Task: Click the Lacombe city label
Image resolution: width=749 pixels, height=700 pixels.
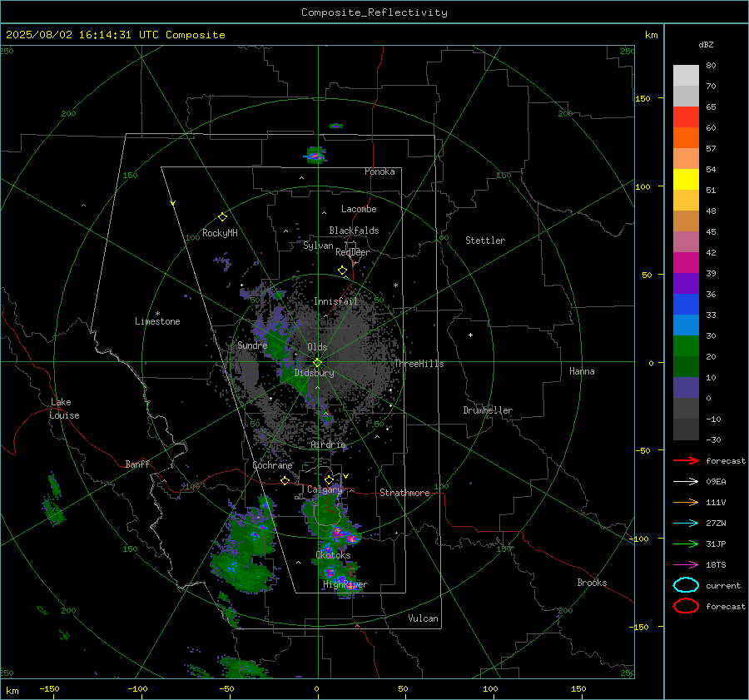Action: point(359,209)
